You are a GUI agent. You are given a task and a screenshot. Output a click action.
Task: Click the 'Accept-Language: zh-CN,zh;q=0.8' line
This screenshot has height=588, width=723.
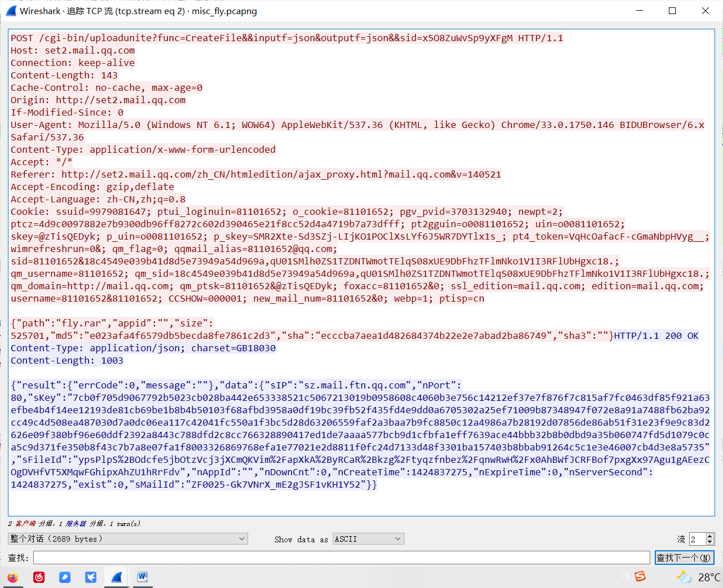pos(98,199)
